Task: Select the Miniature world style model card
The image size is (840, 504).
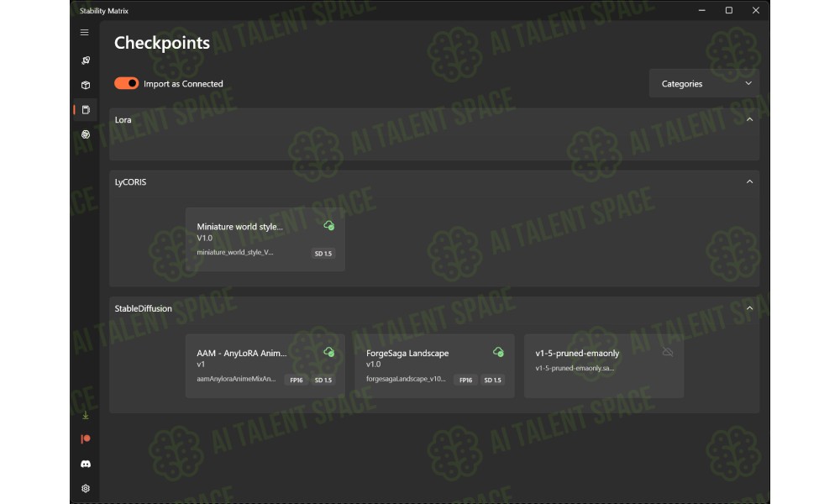Action: [265, 239]
